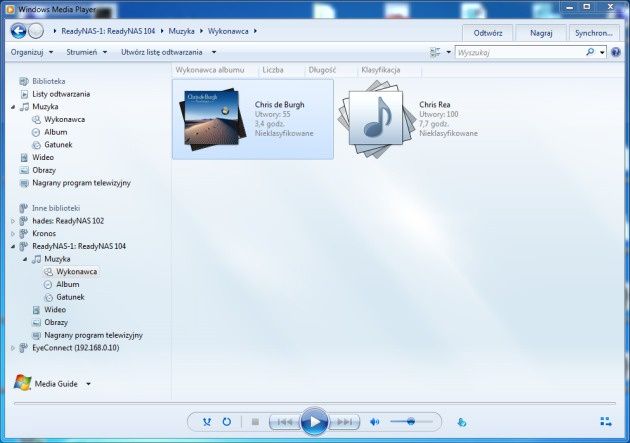Collapse the ReadyNAS-1: ReadyNAS 104 node
630x443 pixels.
click(x=13, y=246)
